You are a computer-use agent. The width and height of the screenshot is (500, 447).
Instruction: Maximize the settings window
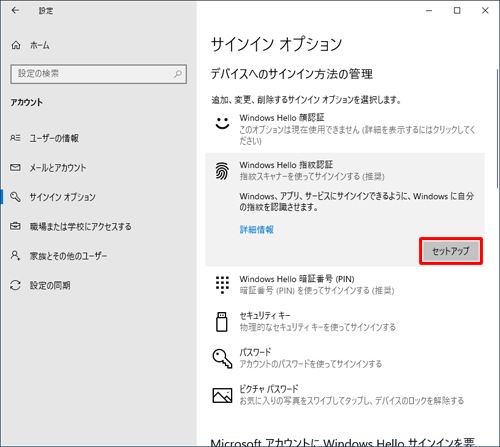(x=457, y=11)
